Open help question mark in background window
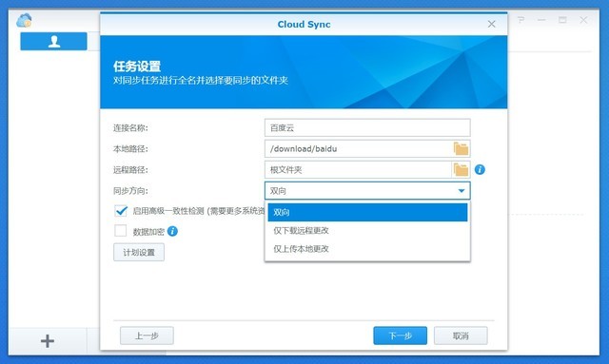 [x=521, y=20]
